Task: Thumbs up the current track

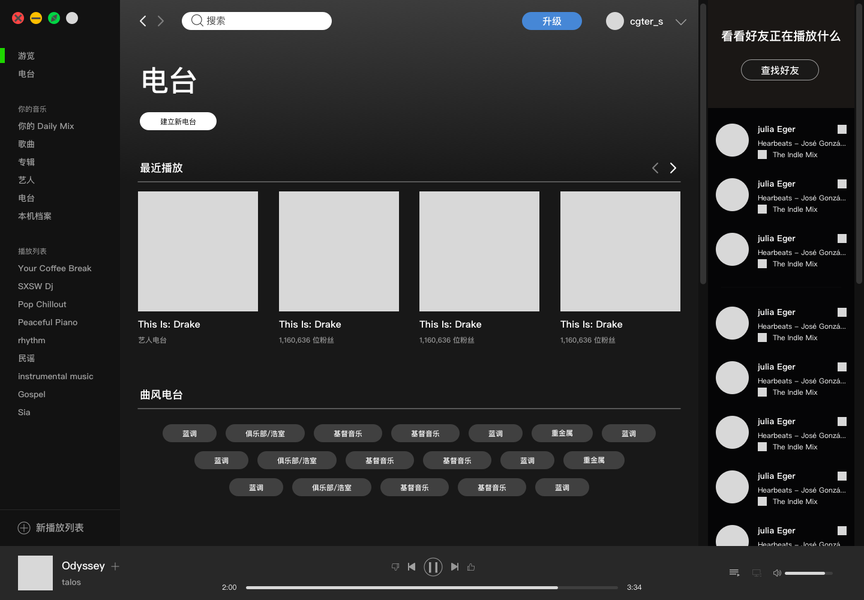Action: (471, 566)
